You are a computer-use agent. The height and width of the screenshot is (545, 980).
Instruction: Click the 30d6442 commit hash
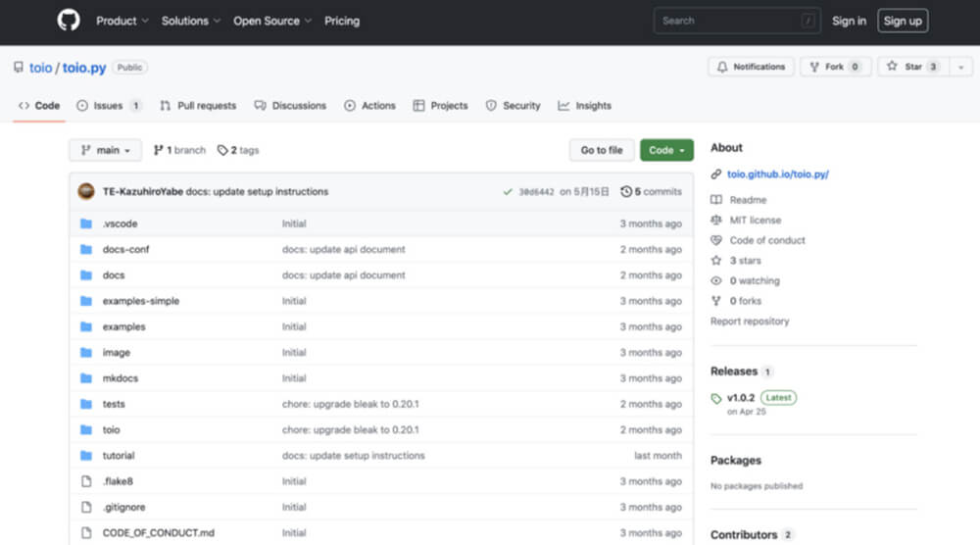click(536, 192)
